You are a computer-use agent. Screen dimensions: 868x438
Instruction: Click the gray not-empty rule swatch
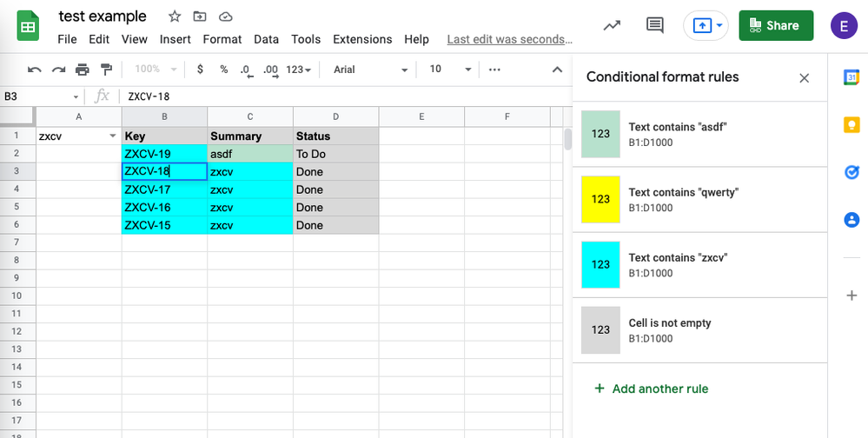600,330
